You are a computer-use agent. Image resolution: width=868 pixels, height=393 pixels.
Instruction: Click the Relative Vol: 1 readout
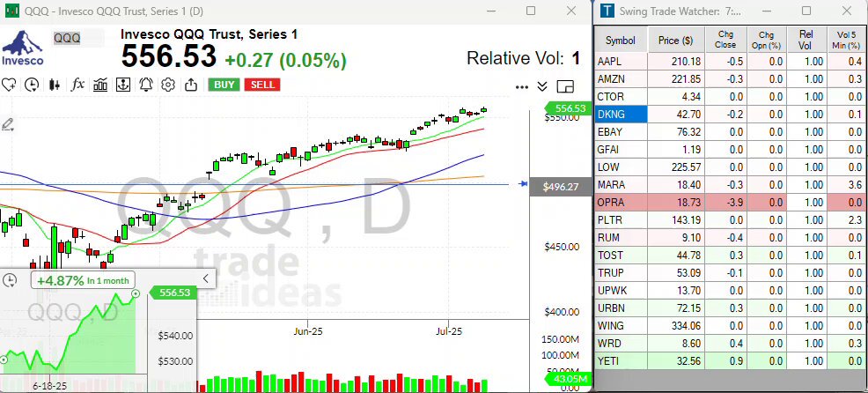tap(524, 58)
